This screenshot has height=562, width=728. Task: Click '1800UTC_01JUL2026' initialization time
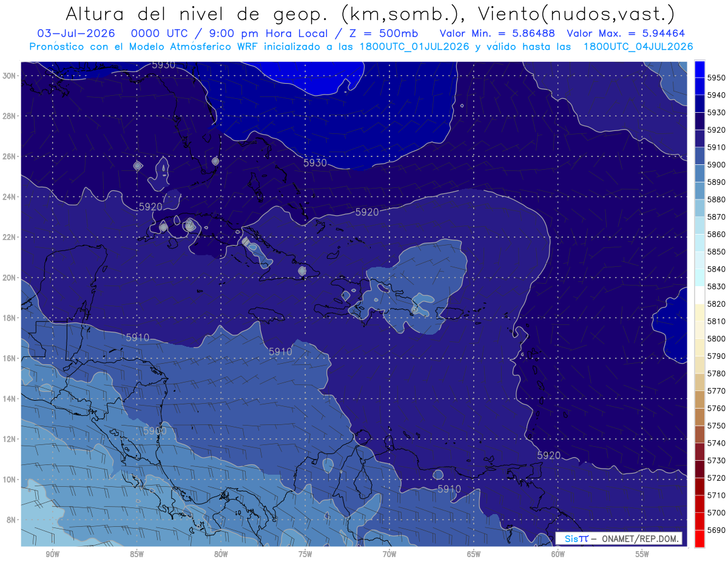tap(414, 46)
